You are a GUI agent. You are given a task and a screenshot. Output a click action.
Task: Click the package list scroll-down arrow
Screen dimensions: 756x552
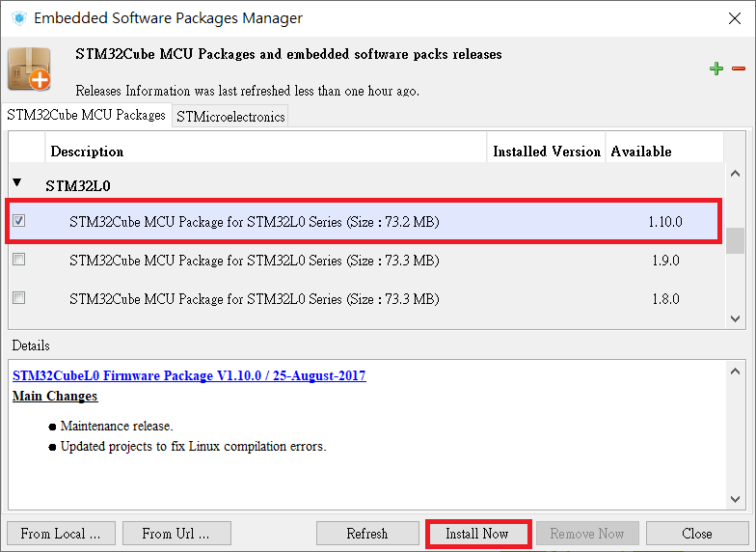point(735,318)
